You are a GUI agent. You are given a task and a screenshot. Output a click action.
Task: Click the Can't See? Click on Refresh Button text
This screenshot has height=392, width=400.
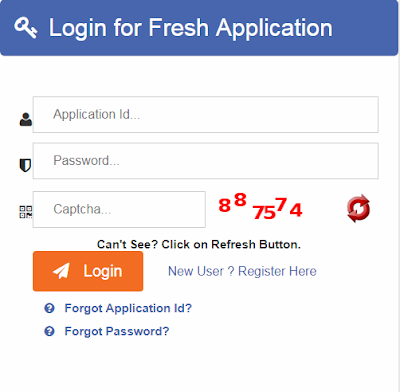click(199, 244)
